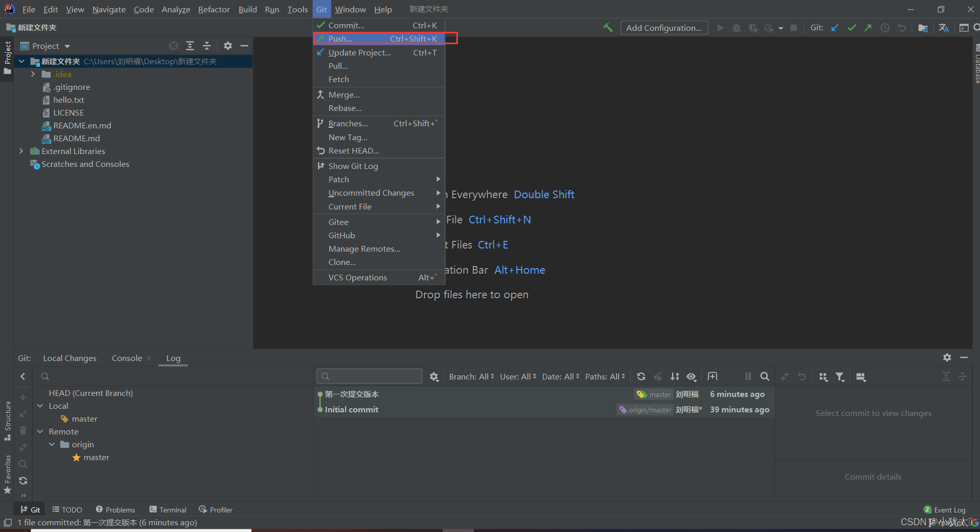This screenshot has height=532, width=980.
Task: Select Push... in the Git menu
Action: [x=379, y=39]
